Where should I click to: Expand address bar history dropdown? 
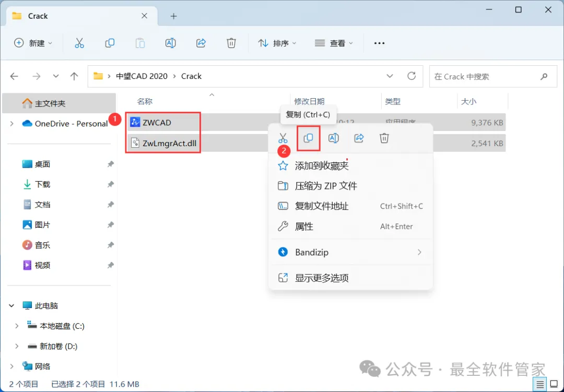tap(390, 76)
